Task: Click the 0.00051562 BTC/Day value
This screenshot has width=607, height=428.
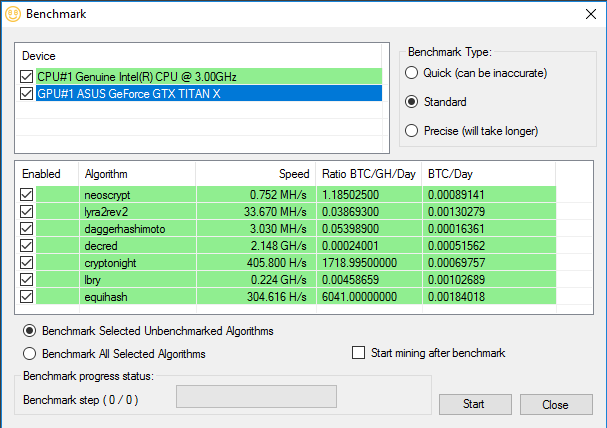Action: pos(456,246)
